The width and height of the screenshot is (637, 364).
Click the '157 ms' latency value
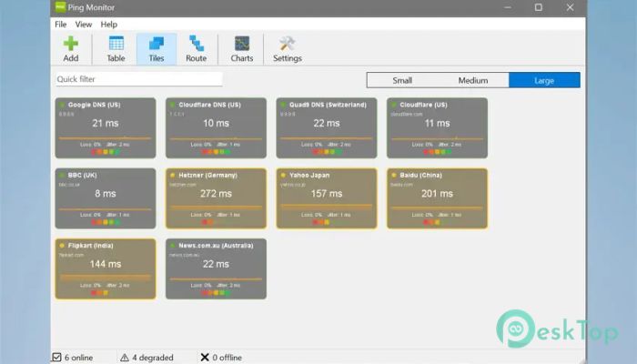[327, 194]
